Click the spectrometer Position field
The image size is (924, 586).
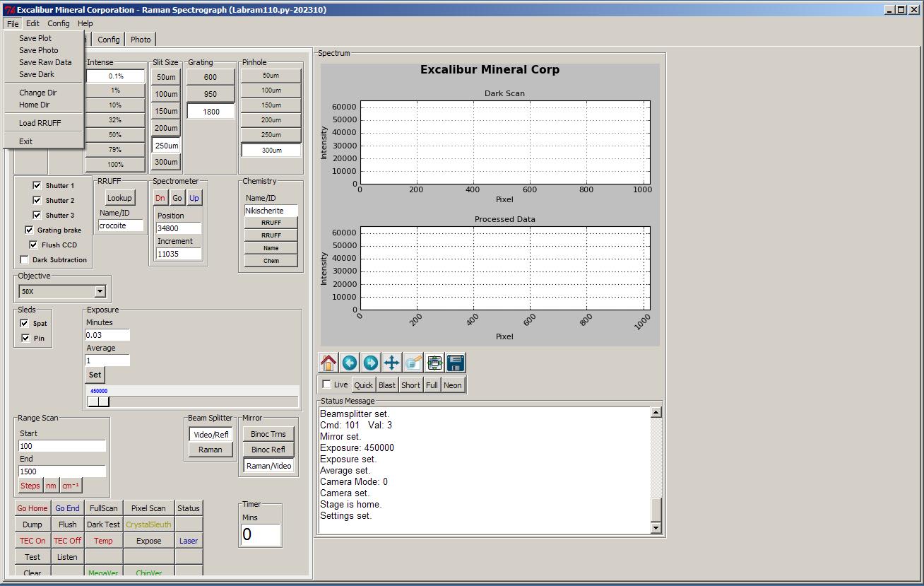tap(179, 228)
